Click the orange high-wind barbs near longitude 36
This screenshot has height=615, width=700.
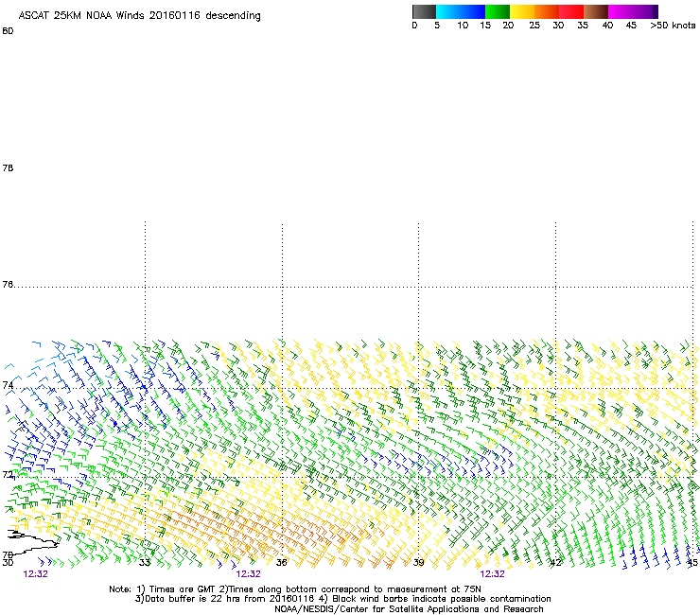(x=277, y=534)
